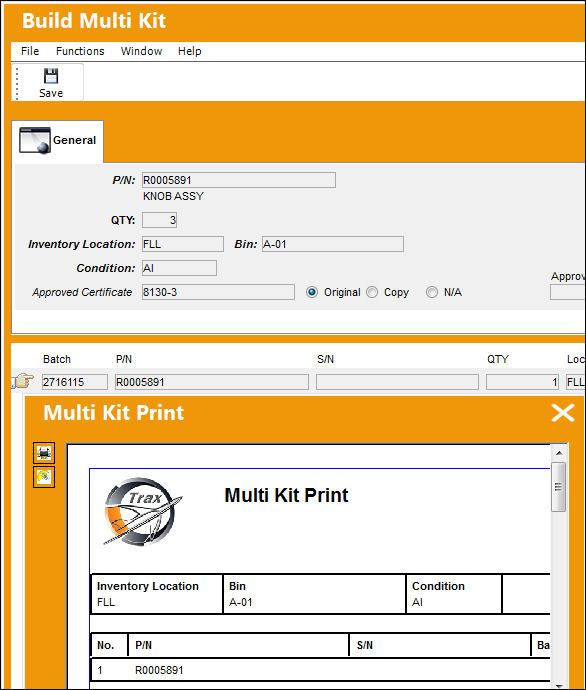
Task: Open the Functions menu
Action: [80, 51]
